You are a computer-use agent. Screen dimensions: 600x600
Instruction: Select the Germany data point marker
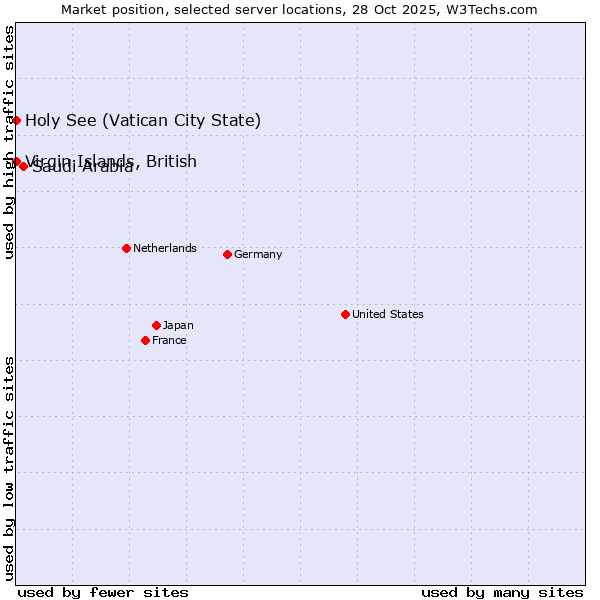click(x=227, y=254)
